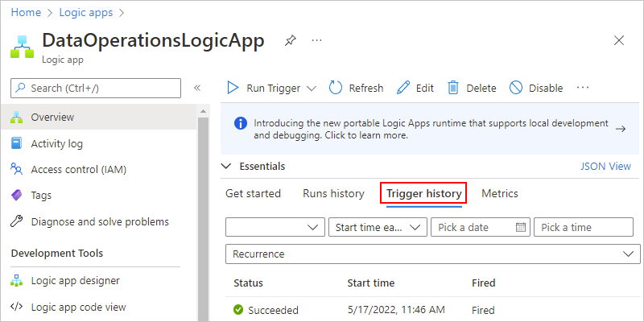The width and height of the screenshot is (644, 322).
Task: Switch to the Trigger history tab
Action: tap(424, 193)
